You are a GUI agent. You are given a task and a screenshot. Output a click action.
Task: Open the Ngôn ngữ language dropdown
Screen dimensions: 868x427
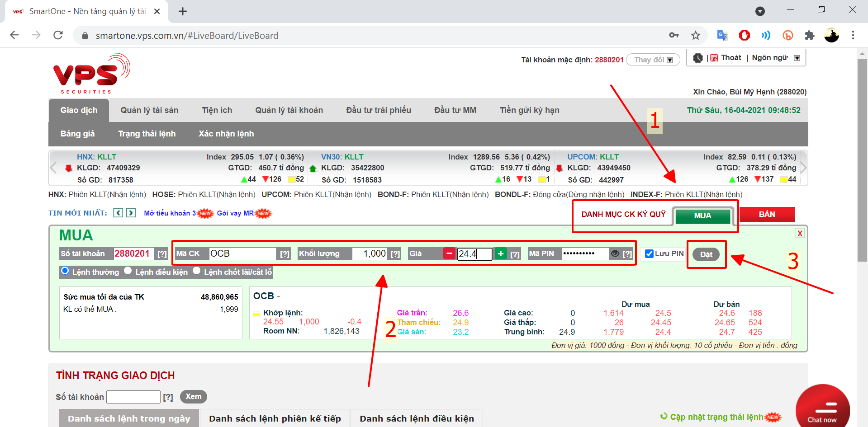(x=776, y=58)
